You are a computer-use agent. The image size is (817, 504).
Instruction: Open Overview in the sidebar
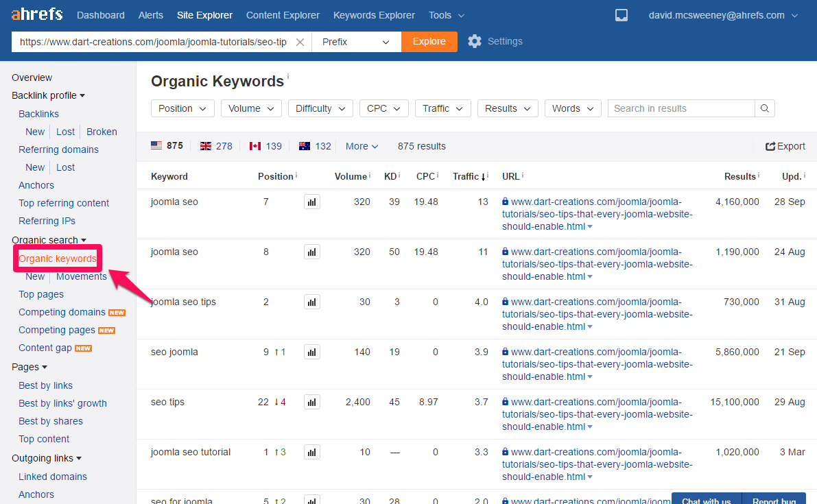tap(32, 77)
